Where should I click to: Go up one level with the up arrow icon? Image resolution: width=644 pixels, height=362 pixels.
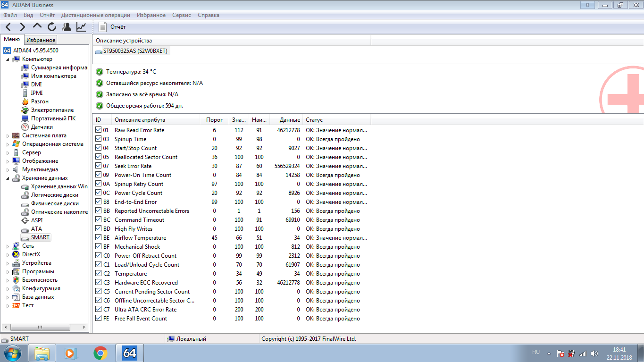37,27
